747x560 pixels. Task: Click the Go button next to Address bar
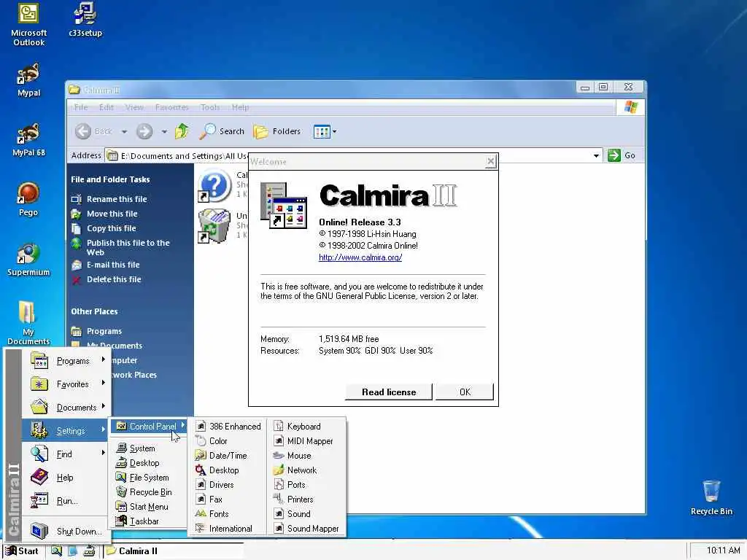(622, 155)
